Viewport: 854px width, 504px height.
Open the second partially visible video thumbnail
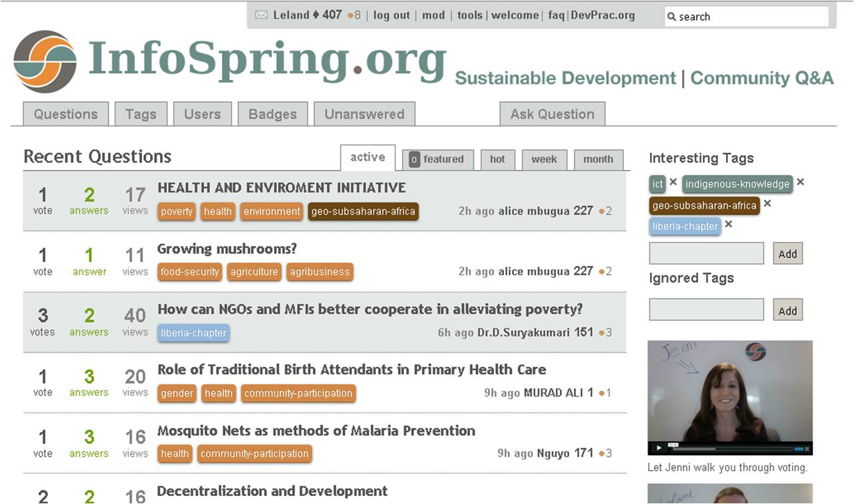730,493
